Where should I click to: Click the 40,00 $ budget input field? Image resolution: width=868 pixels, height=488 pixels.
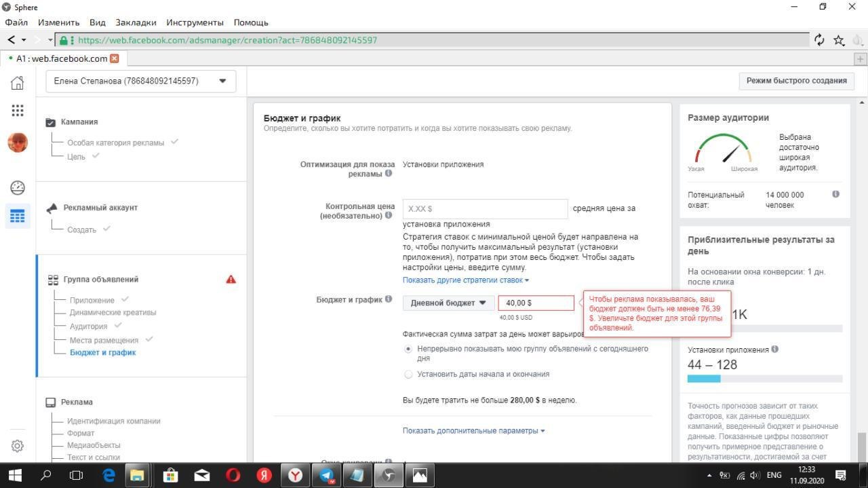point(536,303)
